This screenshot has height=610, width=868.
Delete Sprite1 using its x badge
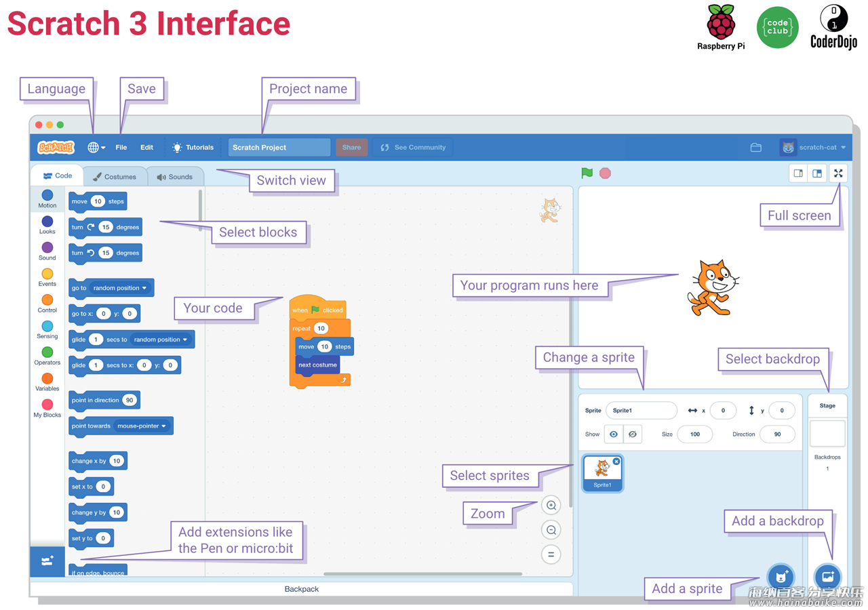click(x=616, y=462)
